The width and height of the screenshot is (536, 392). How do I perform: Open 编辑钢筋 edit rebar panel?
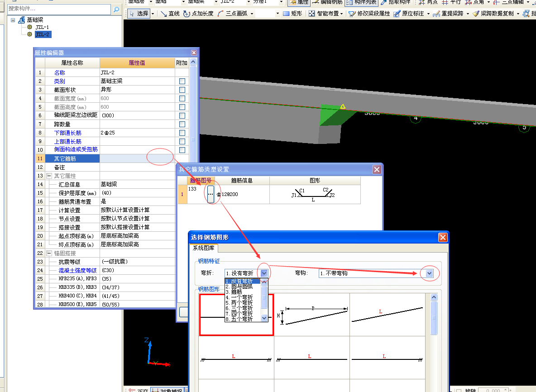click(x=327, y=2)
